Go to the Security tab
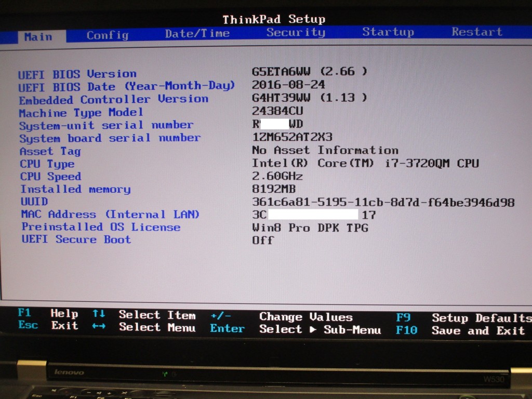This screenshot has height=399, width=532. [296, 32]
